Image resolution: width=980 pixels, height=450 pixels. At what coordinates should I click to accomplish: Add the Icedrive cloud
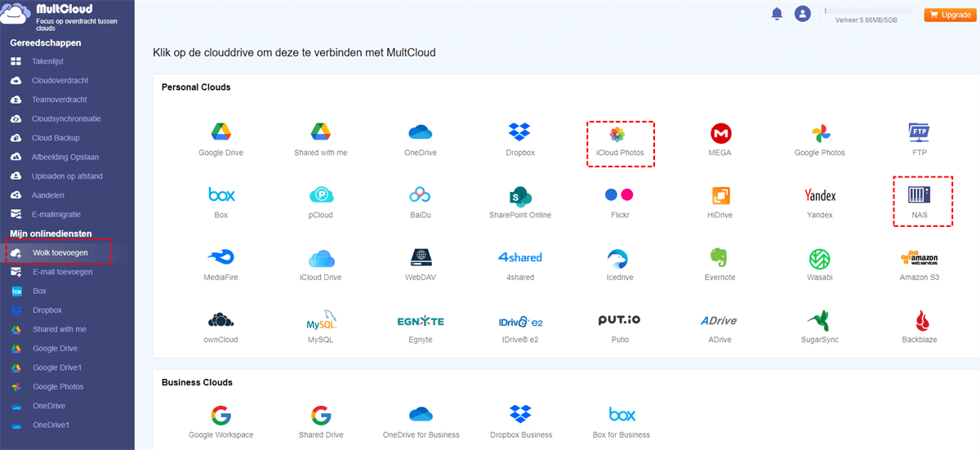pyautogui.click(x=619, y=258)
